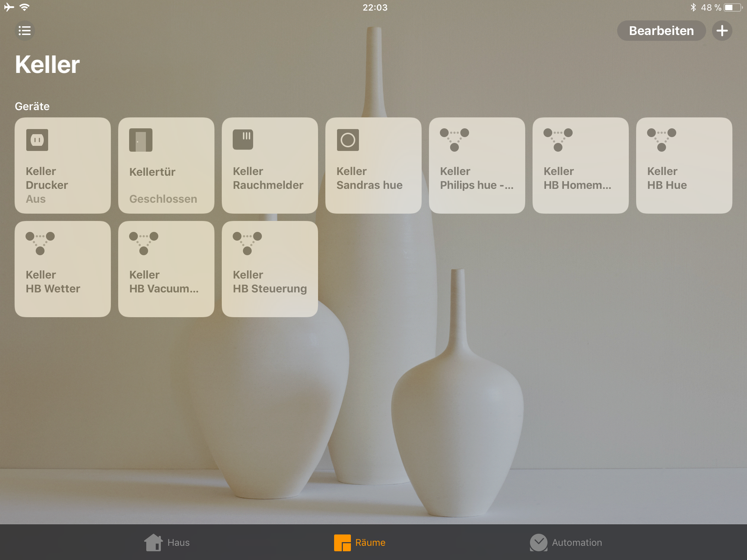Open the Keller Rauchmelder smoke detector tile
Screen dimensions: 747x560
click(x=270, y=166)
